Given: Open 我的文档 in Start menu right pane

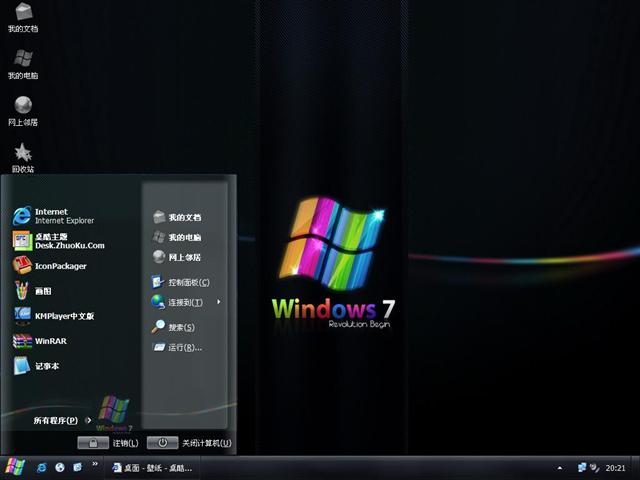Looking at the screenshot, I should pyautogui.click(x=177, y=217).
